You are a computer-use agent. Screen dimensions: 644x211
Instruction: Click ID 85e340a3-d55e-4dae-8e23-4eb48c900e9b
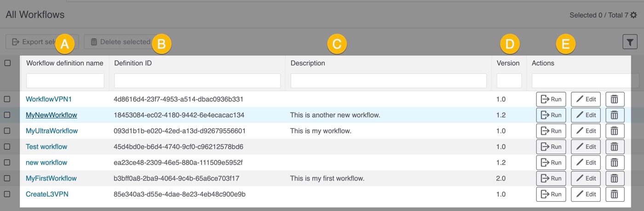click(x=179, y=194)
